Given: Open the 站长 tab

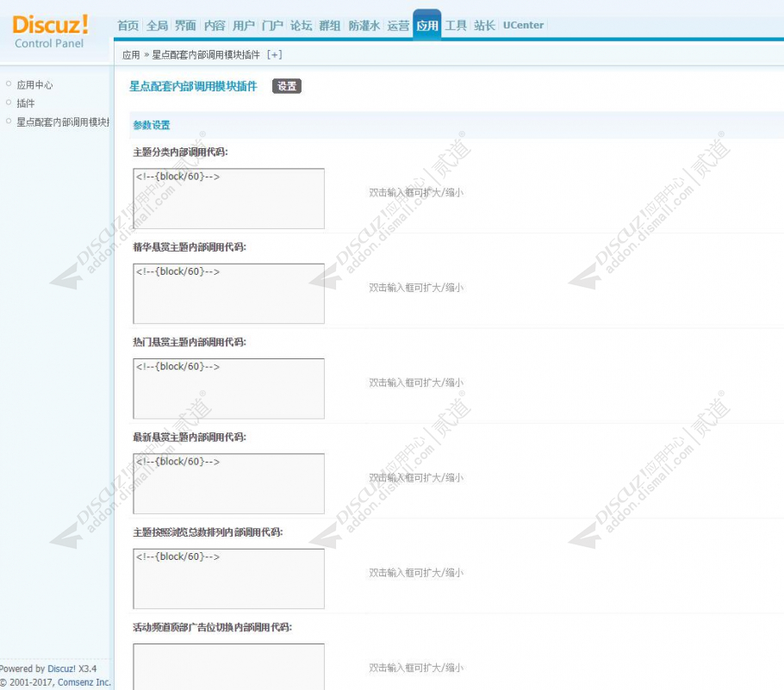Looking at the screenshot, I should coord(484,26).
